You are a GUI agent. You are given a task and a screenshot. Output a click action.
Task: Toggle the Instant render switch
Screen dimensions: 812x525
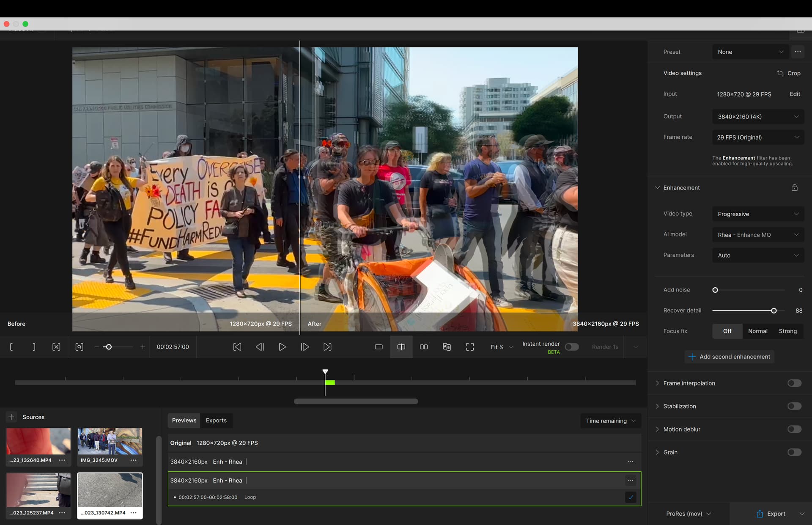coord(571,347)
